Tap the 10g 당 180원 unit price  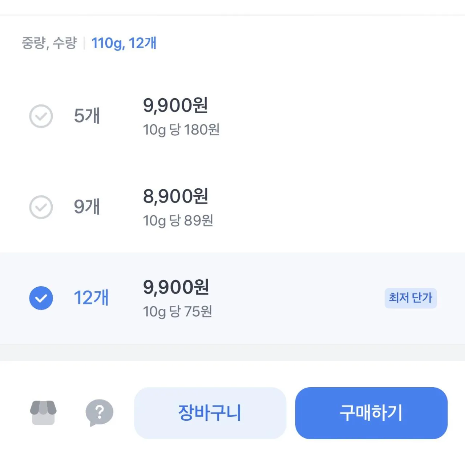coord(181,130)
